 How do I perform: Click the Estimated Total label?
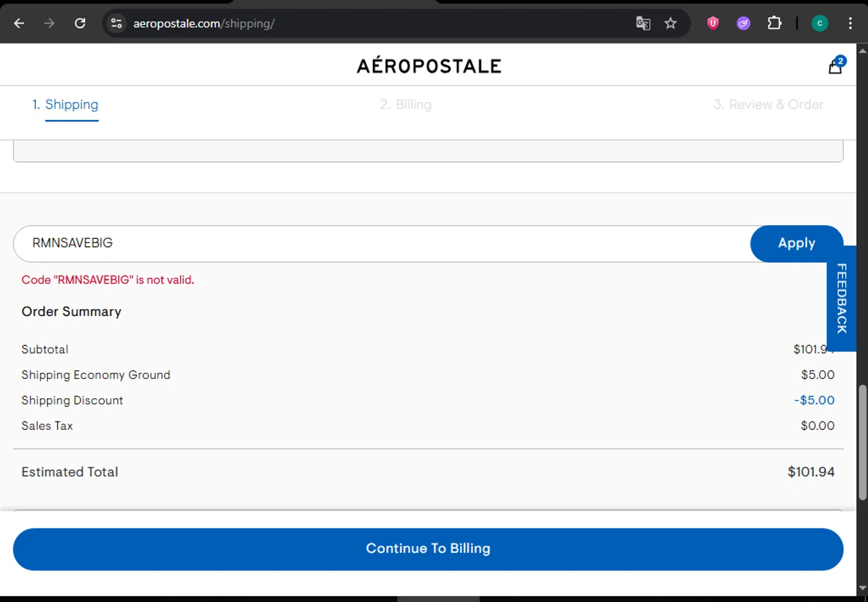pos(69,472)
